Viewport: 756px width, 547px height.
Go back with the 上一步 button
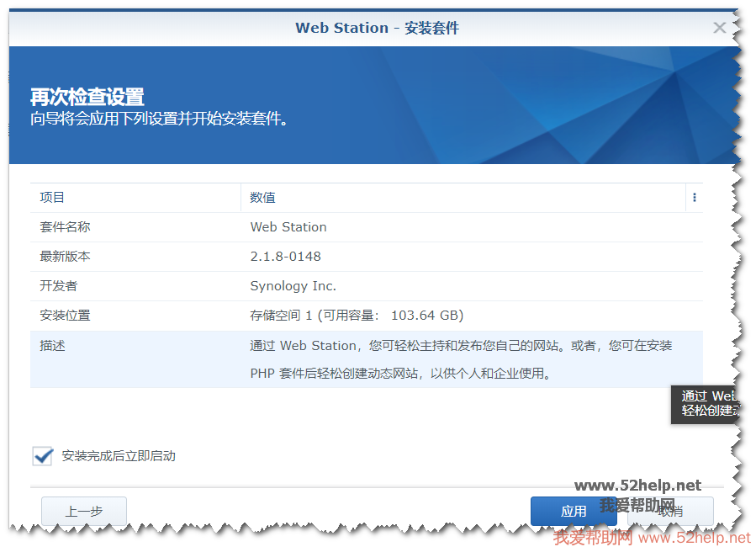(x=84, y=511)
